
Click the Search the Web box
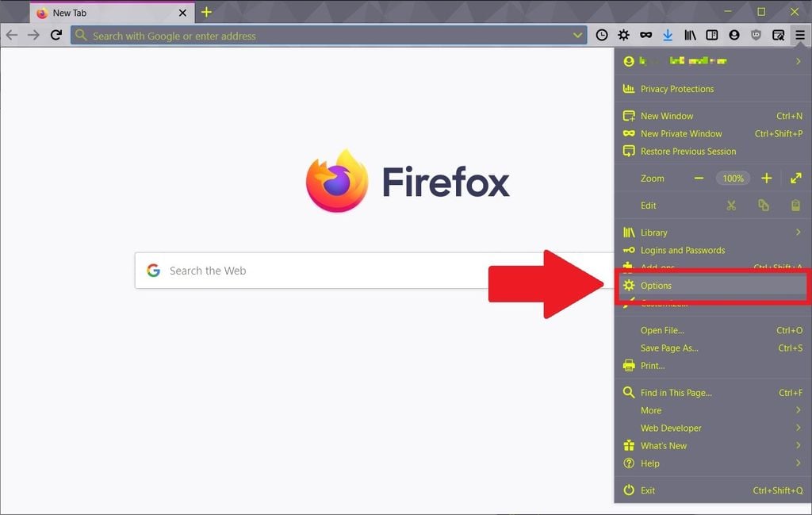[374, 271]
